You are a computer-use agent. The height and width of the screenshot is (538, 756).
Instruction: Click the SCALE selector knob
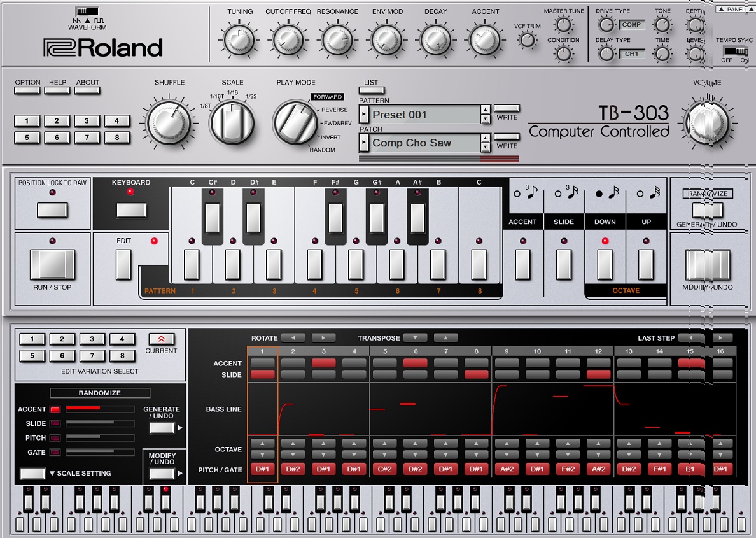[x=232, y=123]
